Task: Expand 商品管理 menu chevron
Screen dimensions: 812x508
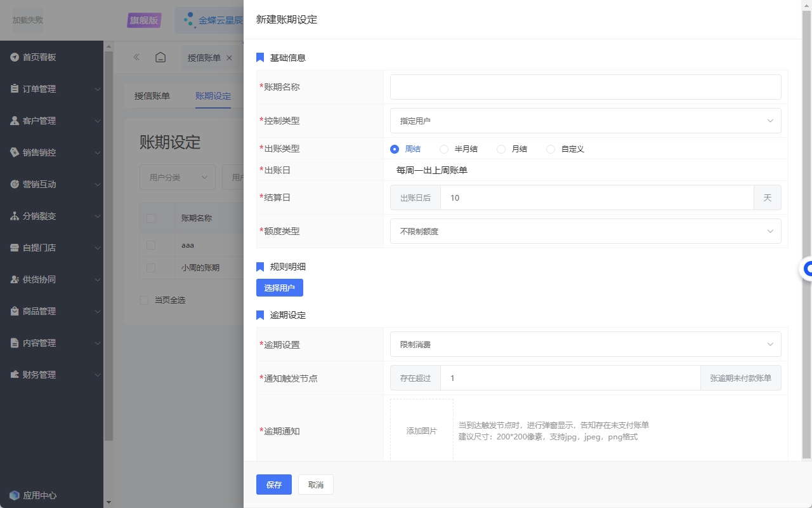Action: [x=98, y=311]
